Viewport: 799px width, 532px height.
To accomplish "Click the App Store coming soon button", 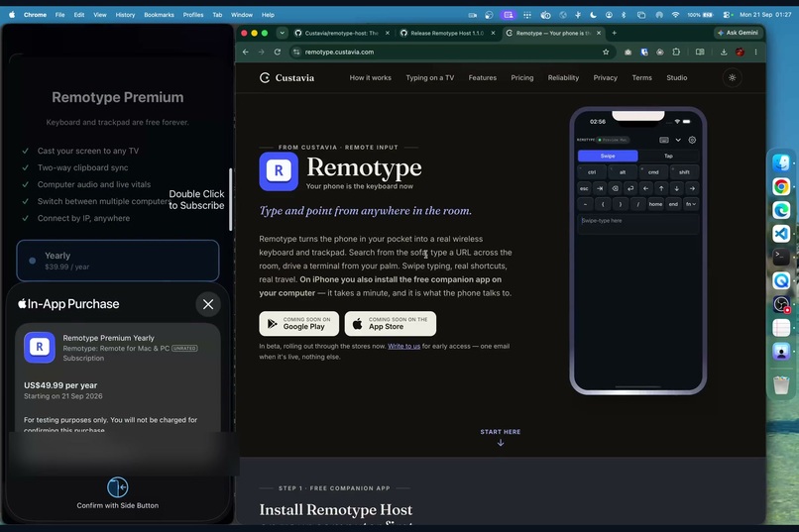I will coord(391,323).
